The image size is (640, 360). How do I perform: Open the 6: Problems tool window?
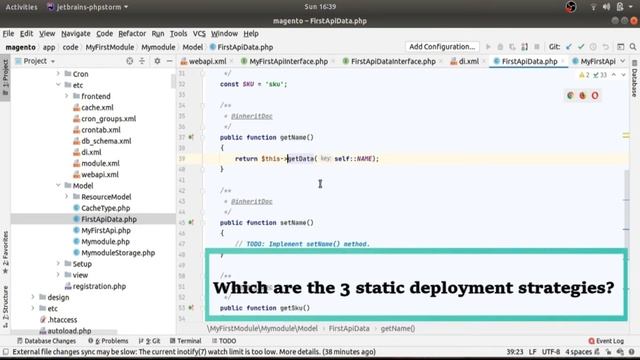point(108,341)
